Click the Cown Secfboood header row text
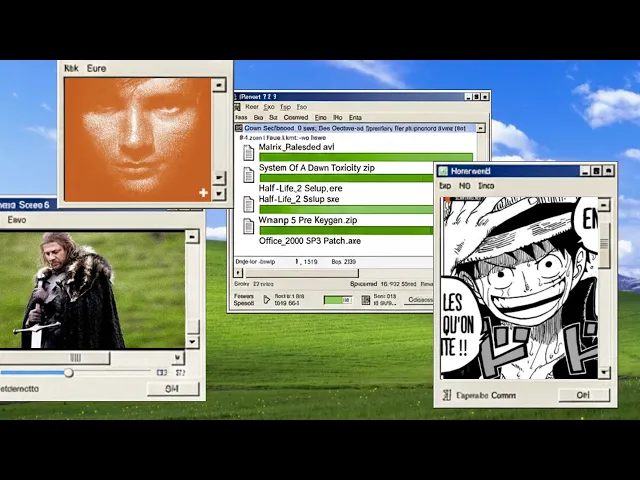This screenshot has height=480, width=640. click(x=355, y=128)
